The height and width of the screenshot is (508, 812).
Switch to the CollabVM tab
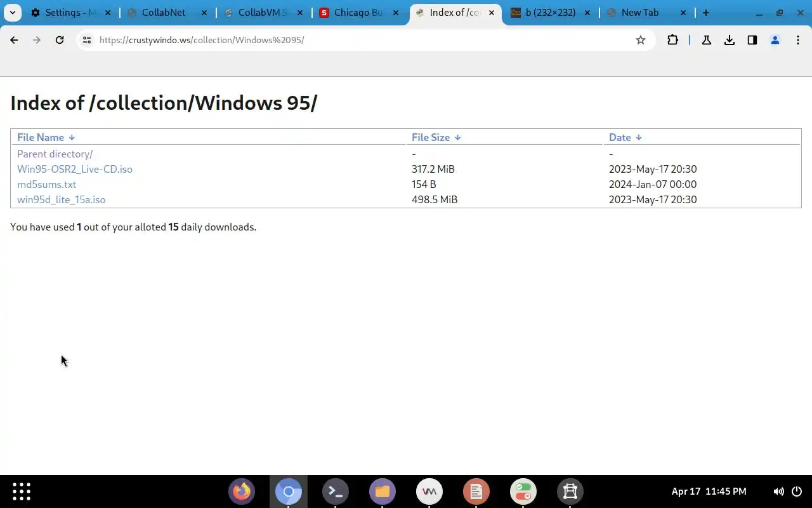[x=264, y=13]
